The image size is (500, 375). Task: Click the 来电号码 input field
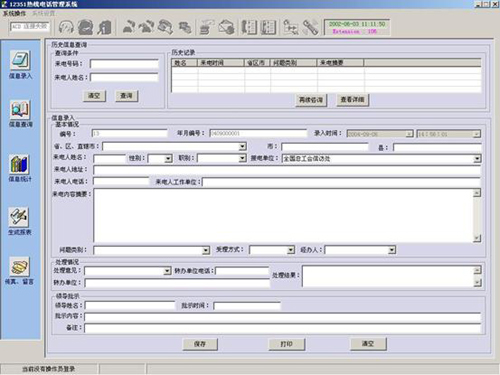pyautogui.click(x=124, y=64)
